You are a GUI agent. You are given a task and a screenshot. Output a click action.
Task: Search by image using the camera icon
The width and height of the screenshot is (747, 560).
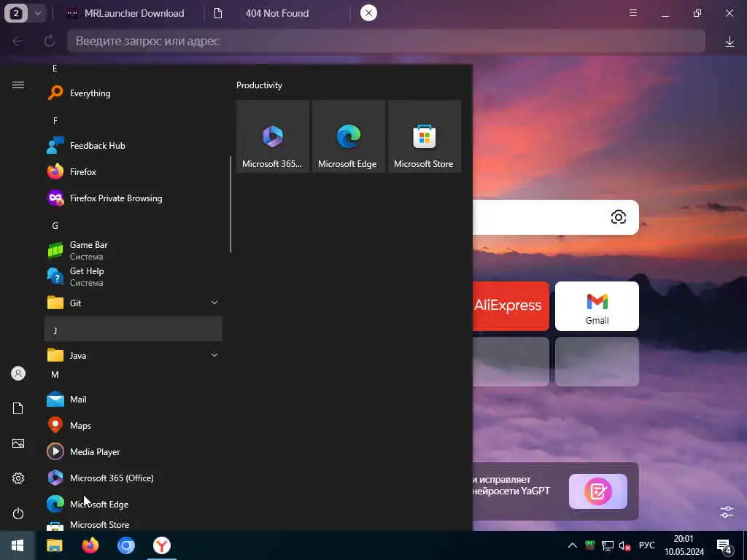(618, 217)
